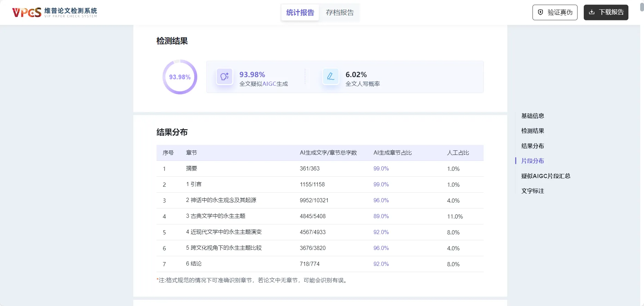
Task: Click the 检测结果 section heading
Action: 172,41
